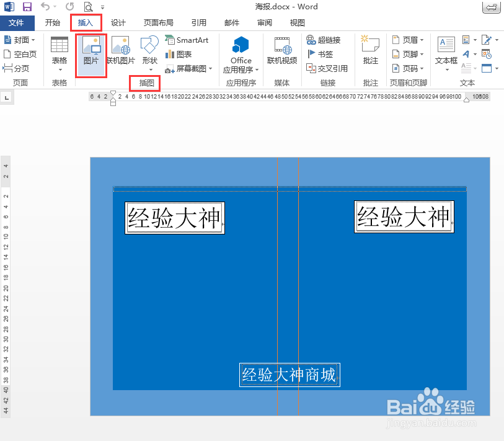This screenshot has height=441, width=504.
Task: Click the right indent marker on ruler
Action: point(466,100)
